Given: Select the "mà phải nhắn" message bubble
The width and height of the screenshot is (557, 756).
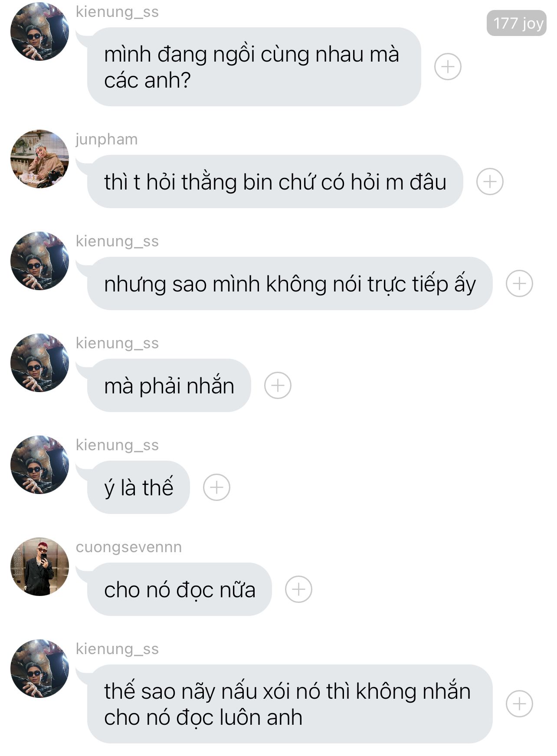Looking at the screenshot, I should [x=169, y=385].
